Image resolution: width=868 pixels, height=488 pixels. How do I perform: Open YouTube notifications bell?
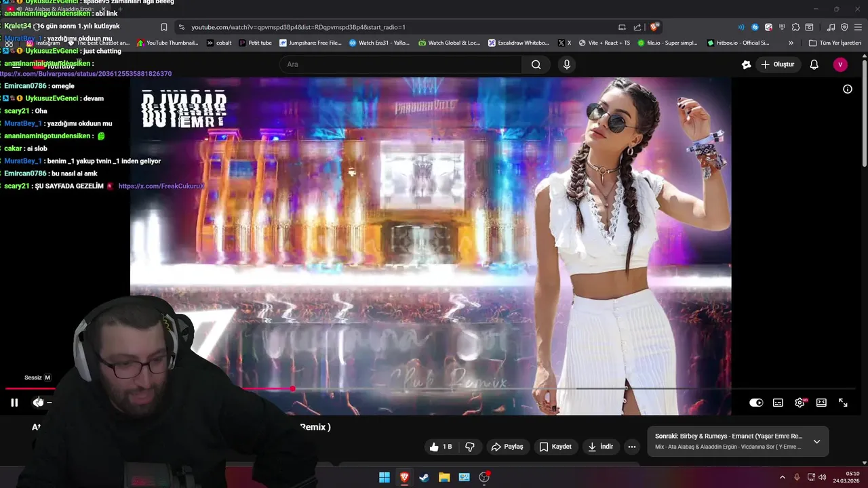click(814, 64)
